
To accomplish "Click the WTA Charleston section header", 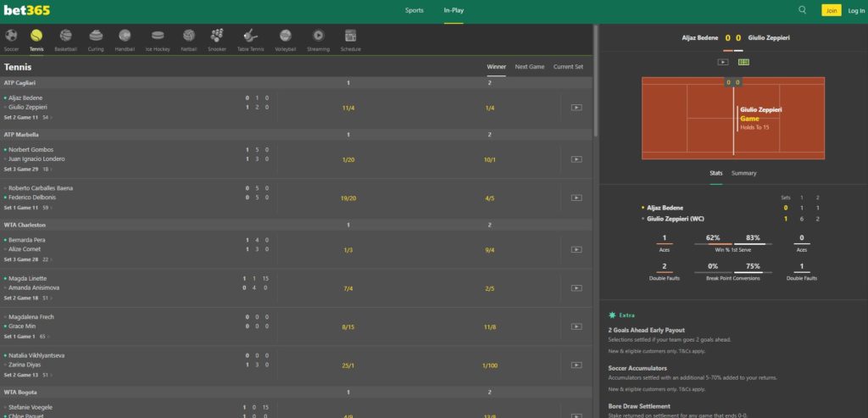I will click(296, 226).
